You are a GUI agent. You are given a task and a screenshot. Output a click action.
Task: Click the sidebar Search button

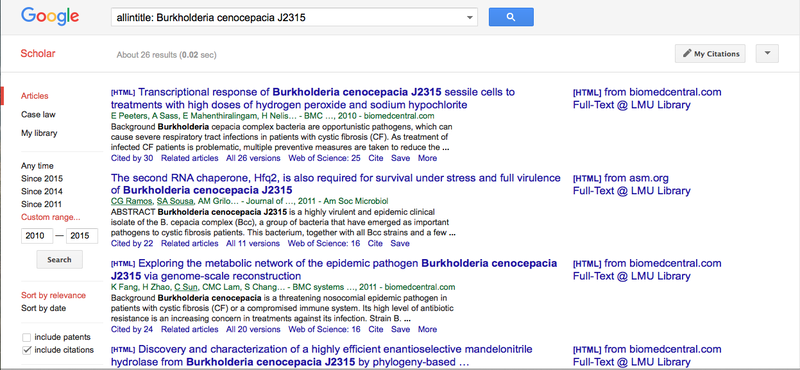(59, 260)
